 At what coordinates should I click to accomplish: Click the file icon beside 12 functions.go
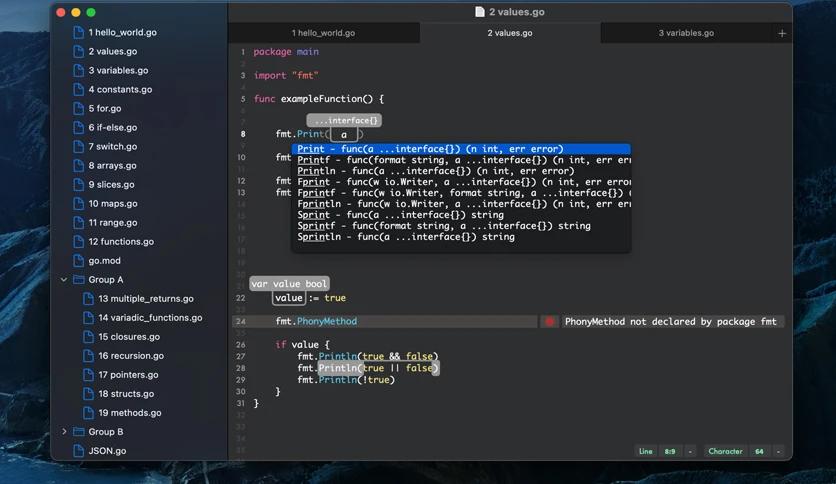(78, 241)
